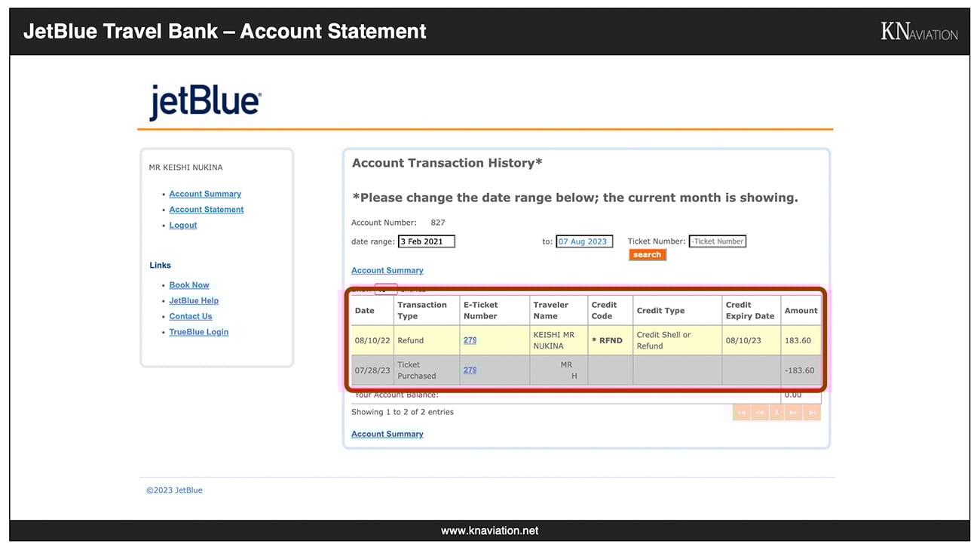Go to previous page of entries
This screenshot has height=550, width=980.
[x=760, y=413]
